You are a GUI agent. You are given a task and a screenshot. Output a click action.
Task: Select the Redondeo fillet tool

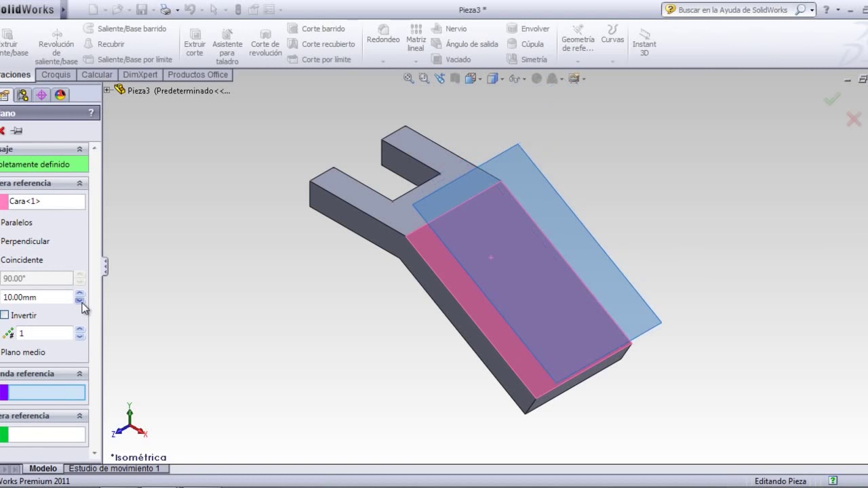[x=383, y=34]
